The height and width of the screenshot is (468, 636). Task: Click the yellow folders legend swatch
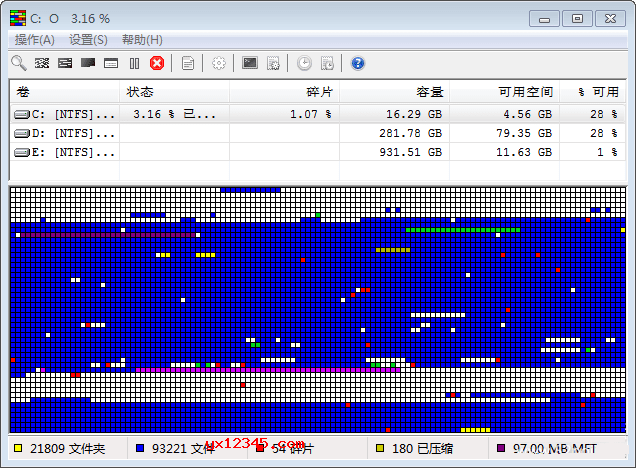pos(18,448)
